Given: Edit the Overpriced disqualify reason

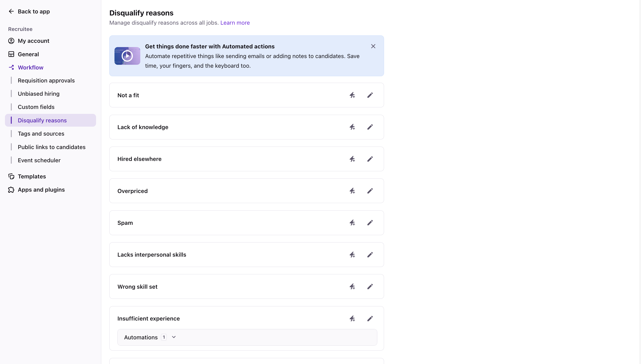Looking at the screenshot, I should point(370,191).
